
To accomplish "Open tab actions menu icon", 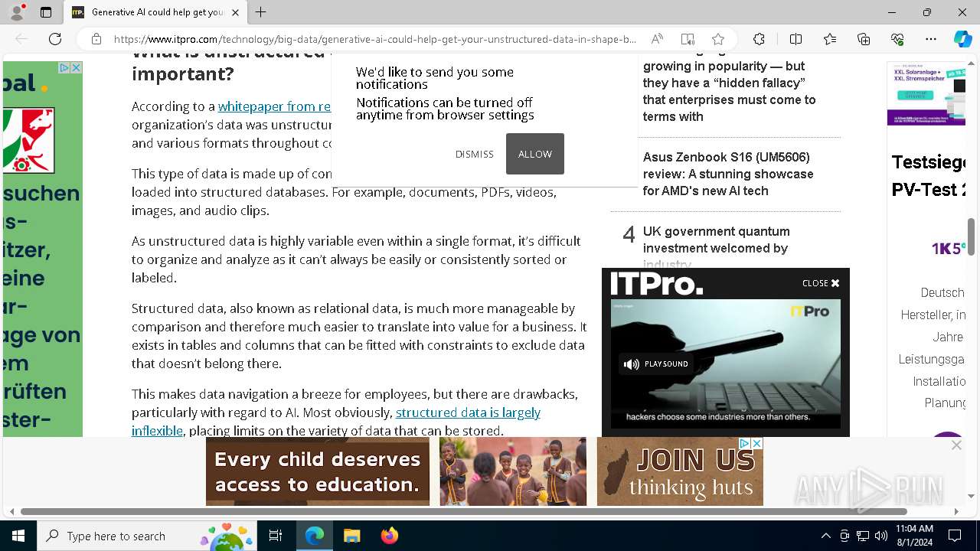I will tap(46, 12).
